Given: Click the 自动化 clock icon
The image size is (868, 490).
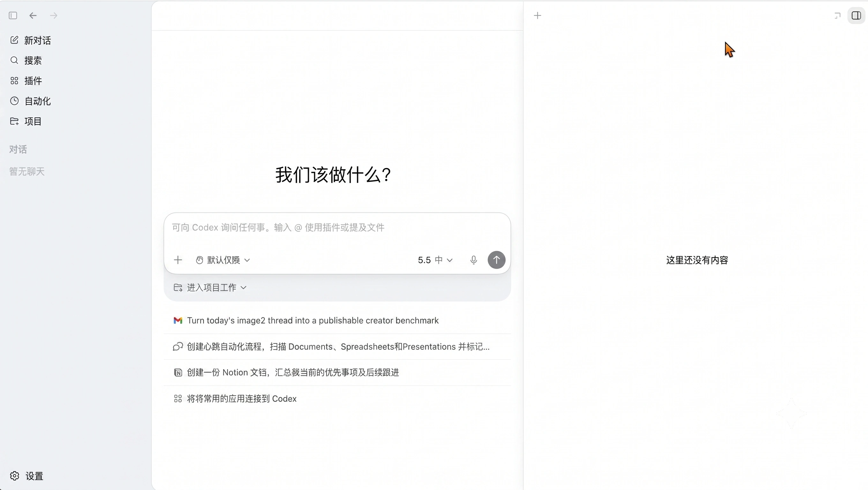Looking at the screenshot, I should point(14,101).
